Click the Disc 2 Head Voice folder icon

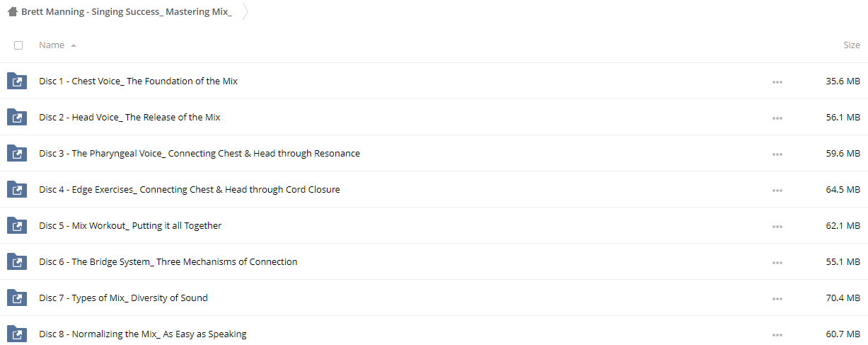click(x=17, y=117)
